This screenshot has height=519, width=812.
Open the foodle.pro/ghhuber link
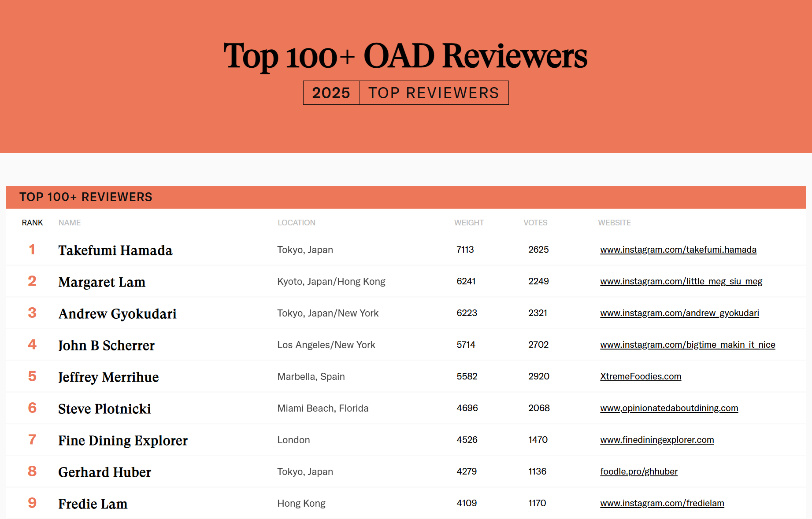pos(638,471)
